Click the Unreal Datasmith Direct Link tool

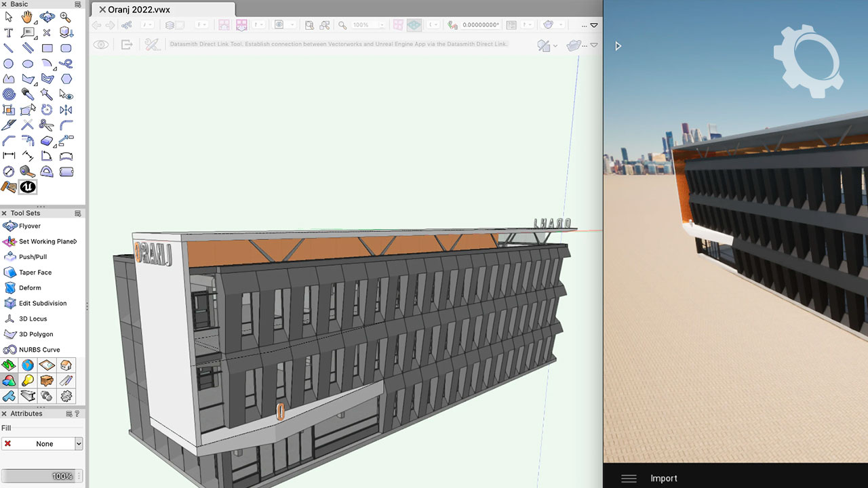(x=28, y=187)
